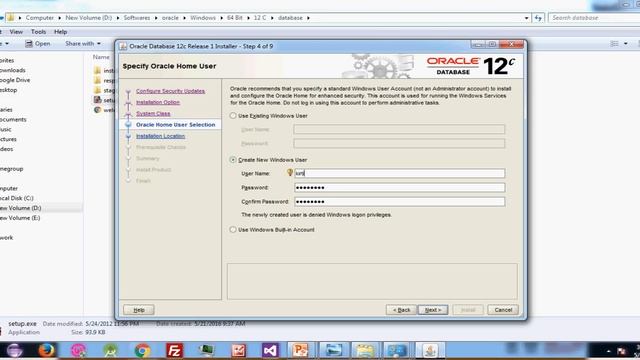Click the folder icon in address bar
Viewport: 640px width, 360px height.
11,18
